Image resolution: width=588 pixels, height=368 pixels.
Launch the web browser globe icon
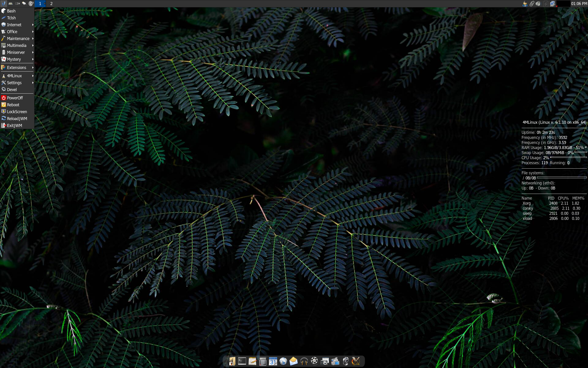pos(283,361)
